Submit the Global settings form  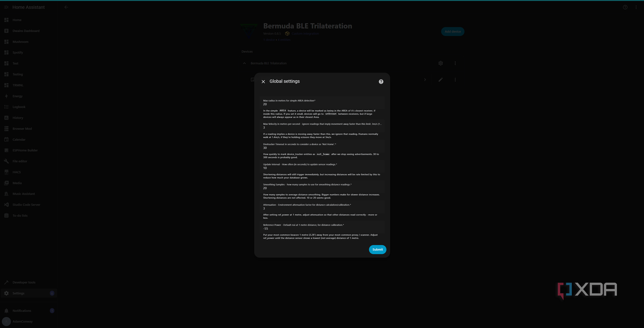coord(377,249)
